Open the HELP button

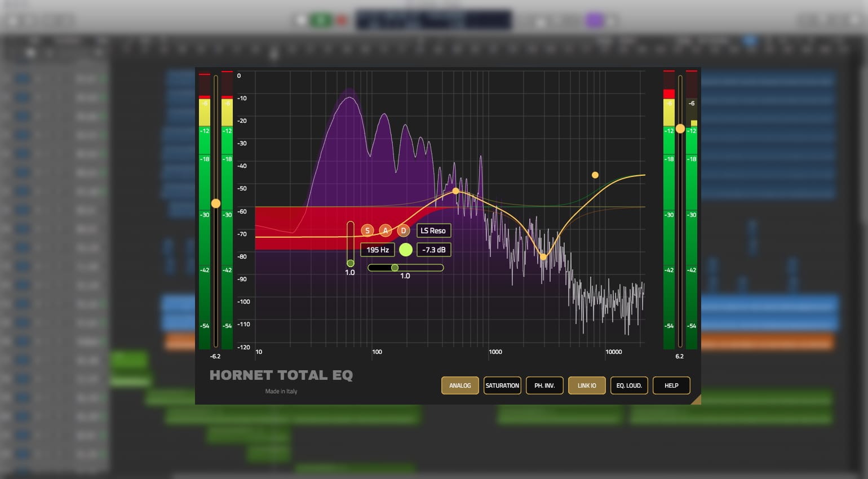(x=671, y=385)
